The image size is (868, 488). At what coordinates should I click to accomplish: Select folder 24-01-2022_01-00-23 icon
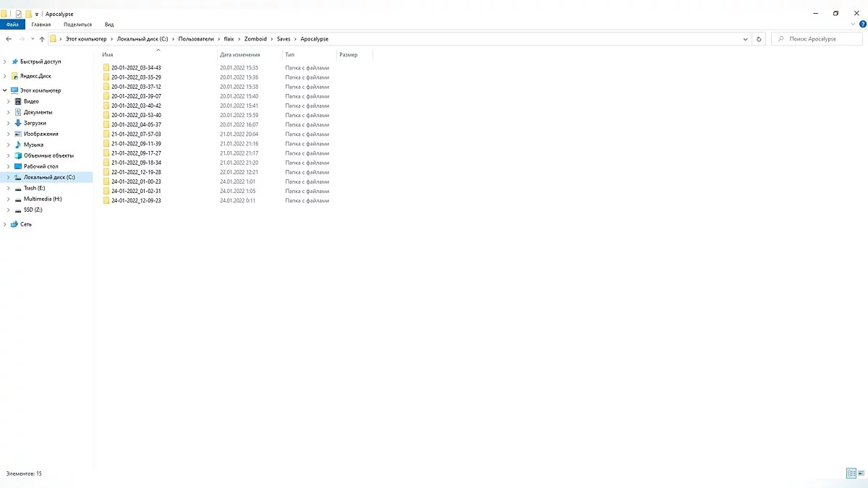coord(106,181)
